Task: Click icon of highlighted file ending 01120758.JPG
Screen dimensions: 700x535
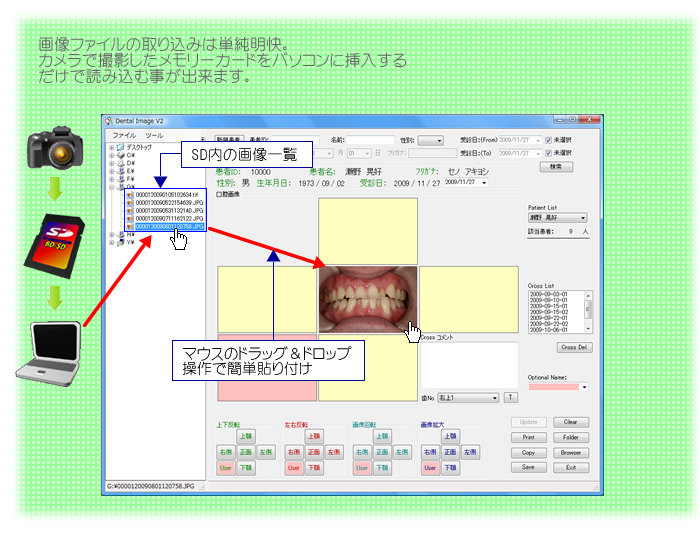Action: [x=130, y=226]
